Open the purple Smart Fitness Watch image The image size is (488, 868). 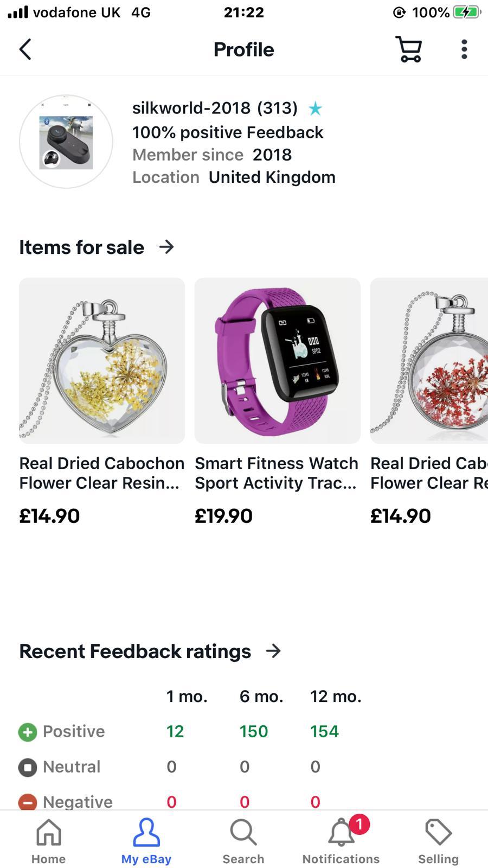point(277,361)
